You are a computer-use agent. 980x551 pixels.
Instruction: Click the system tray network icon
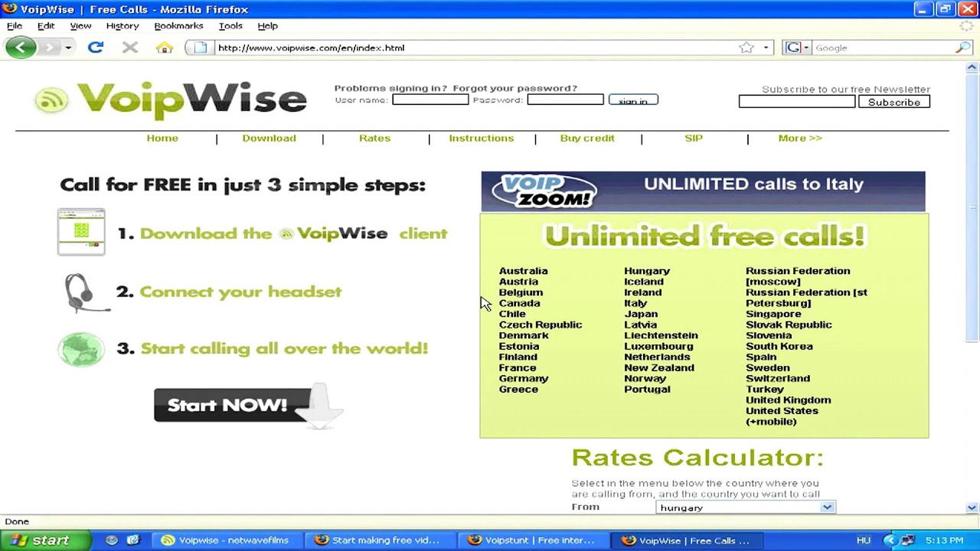(907, 540)
